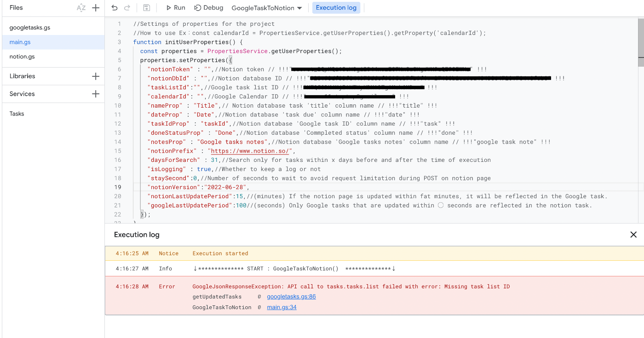The width and height of the screenshot is (644, 338).
Task: Open googletasks.gs file
Action: tap(30, 28)
